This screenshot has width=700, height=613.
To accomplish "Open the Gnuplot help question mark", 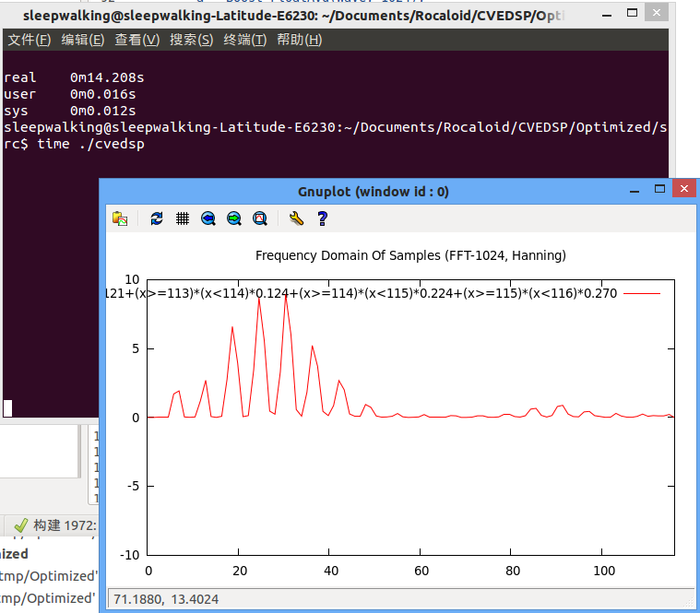I will click(322, 218).
